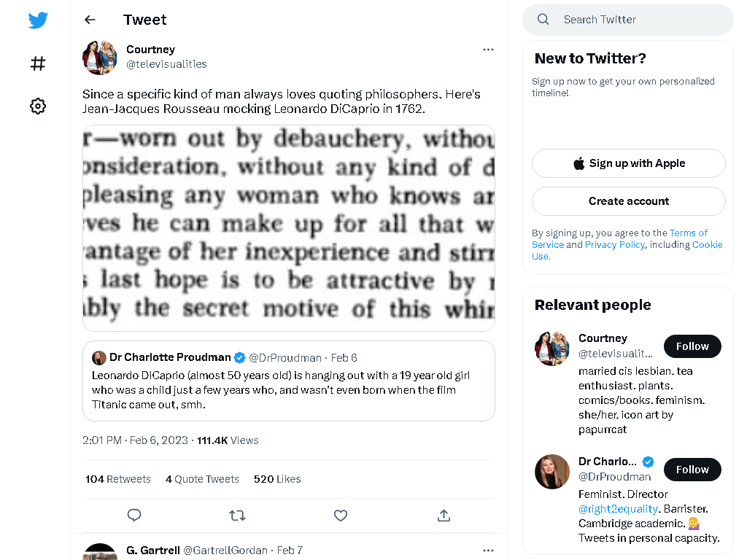Open the Privacy Policy link

(614, 244)
